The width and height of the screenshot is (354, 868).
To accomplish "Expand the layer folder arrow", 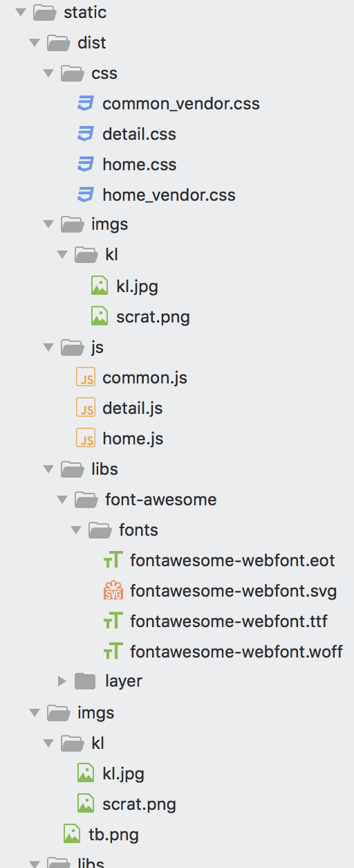I will coord(62,681).
